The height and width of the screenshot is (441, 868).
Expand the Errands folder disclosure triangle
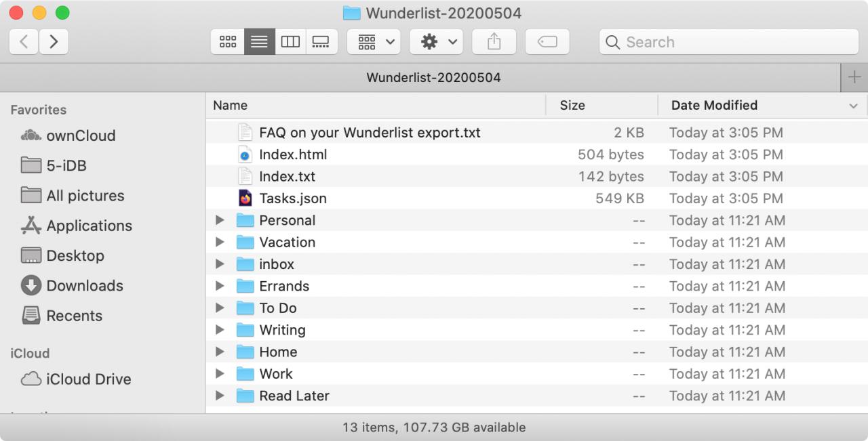(x=219, y=286)
